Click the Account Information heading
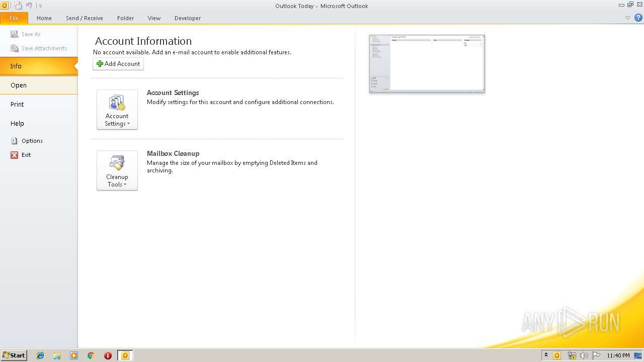This screenshot has height=362, width=644. (143, 41)
